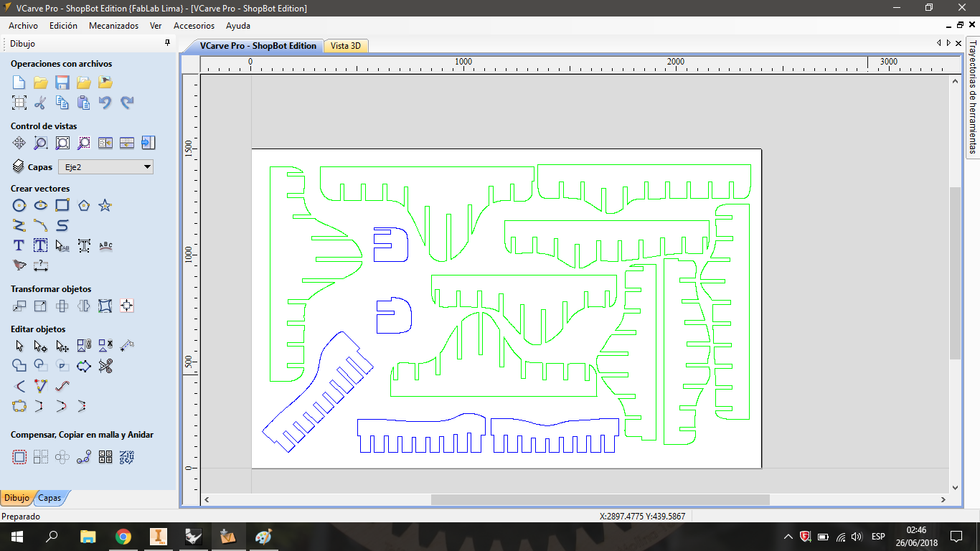980x551 pixels.
Task: Import a bitmap with the folder-and-bird icon
Action: (x=105, y=82)
